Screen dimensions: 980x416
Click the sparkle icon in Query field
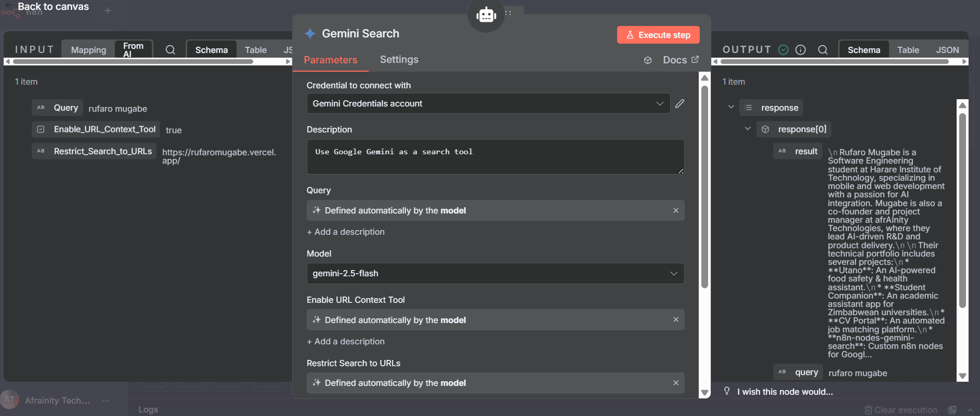(316, 210)
